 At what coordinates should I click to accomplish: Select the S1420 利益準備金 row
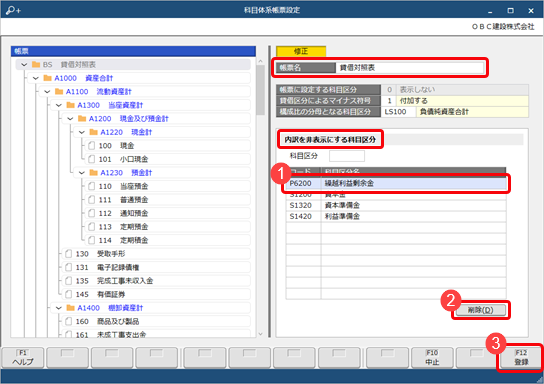[396, 216]
